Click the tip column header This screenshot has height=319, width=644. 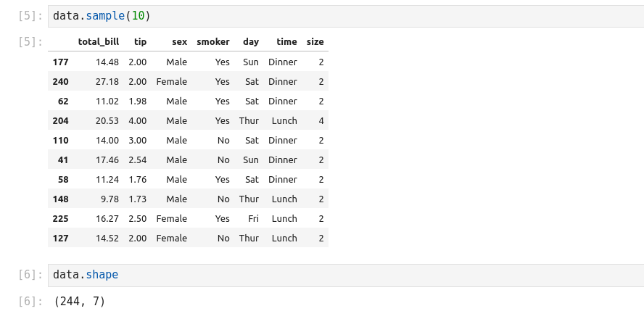140,42
